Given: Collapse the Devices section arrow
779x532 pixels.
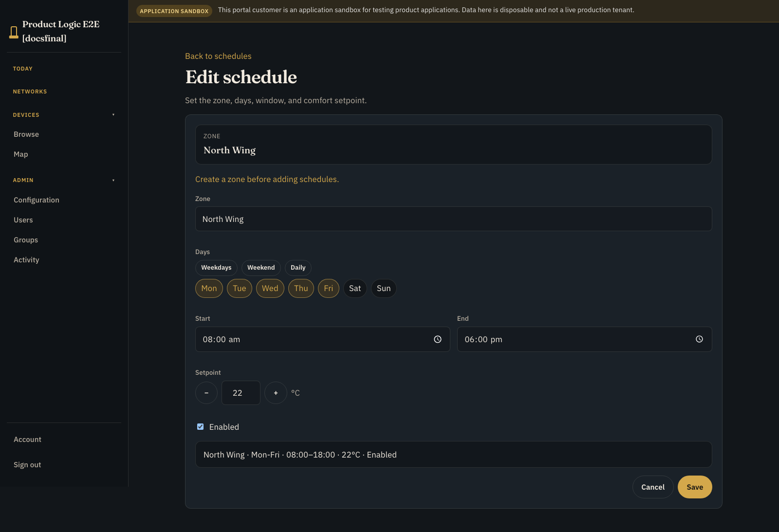Looking at the screenshot, I should tap(113, 115).
